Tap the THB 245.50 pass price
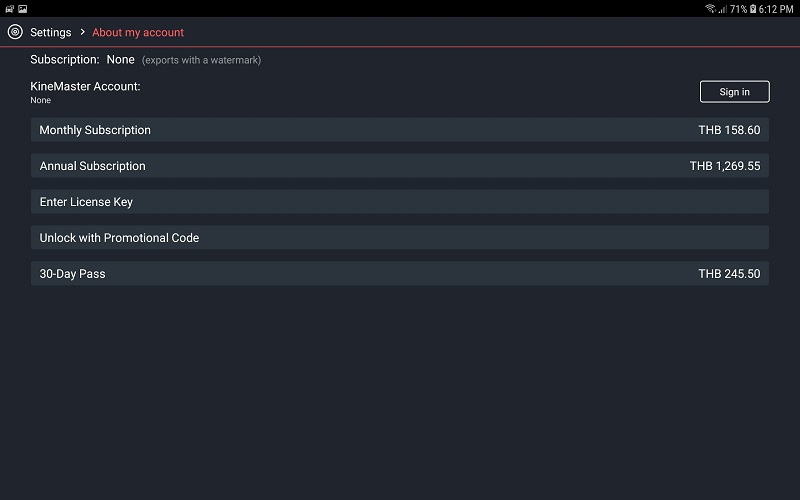 point(729,274)
